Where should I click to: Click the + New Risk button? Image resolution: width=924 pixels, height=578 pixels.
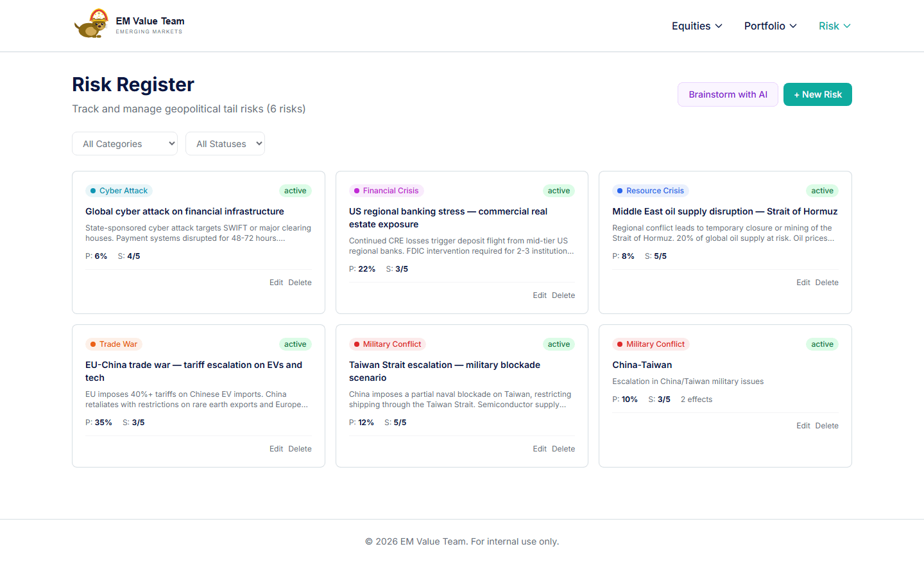[817, 94]
